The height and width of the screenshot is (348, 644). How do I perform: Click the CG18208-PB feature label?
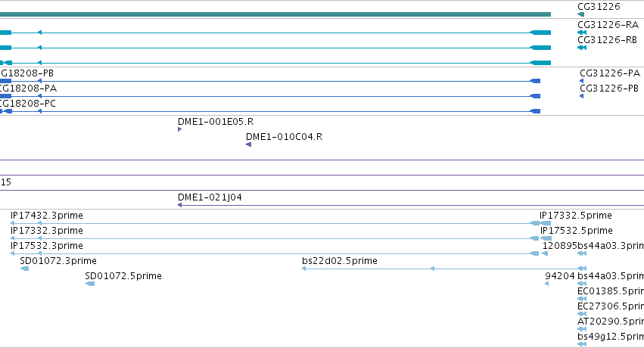(26, 73)
